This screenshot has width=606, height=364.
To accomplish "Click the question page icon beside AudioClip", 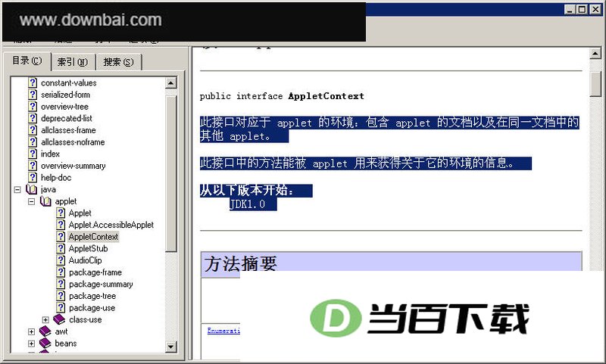I will click(x=61, y=260).
